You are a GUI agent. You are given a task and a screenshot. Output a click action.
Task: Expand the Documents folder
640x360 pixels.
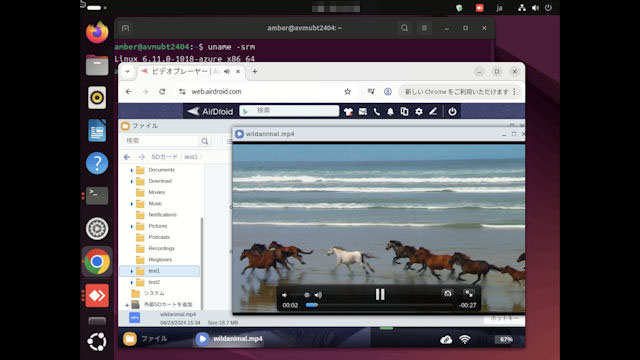tap(131, 170)
